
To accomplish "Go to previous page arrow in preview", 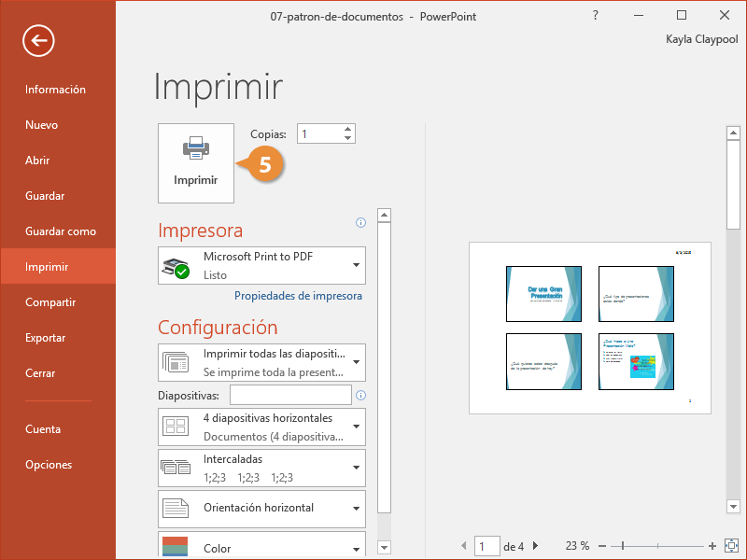I will coord(464,545).
